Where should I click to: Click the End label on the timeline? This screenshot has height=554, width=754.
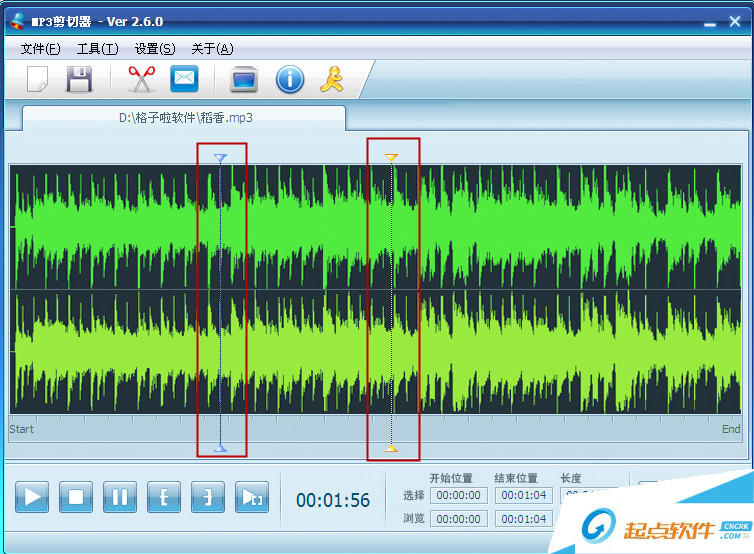[731, 429]
